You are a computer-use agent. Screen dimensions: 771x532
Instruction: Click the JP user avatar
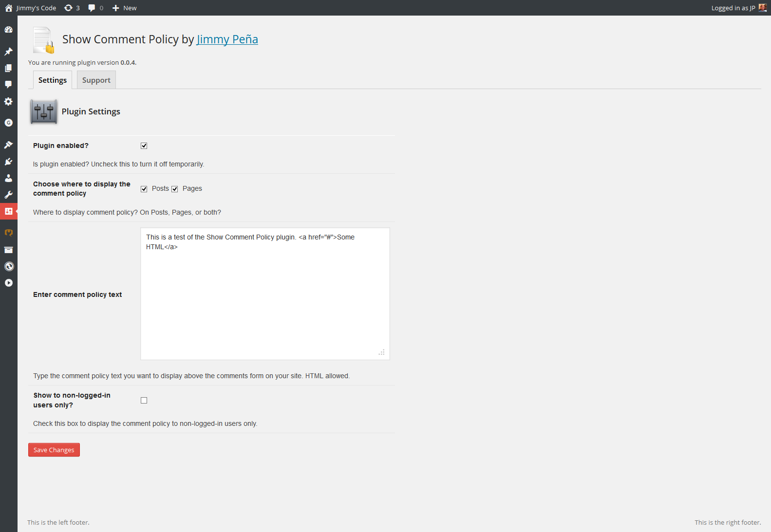click(x=763, y=8)
